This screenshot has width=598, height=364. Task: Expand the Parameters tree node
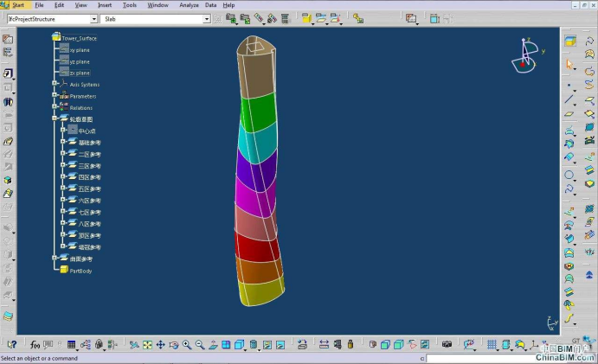coord(55,96)
